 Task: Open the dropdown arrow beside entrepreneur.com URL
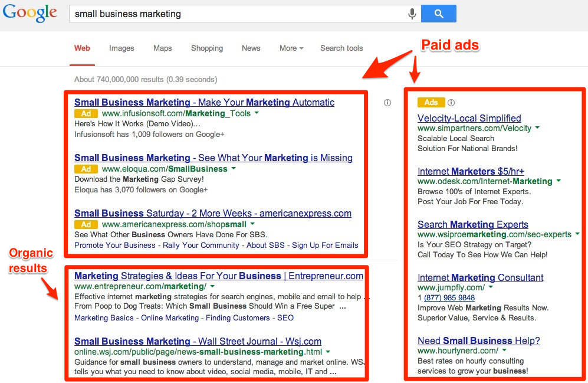point(213,287)
